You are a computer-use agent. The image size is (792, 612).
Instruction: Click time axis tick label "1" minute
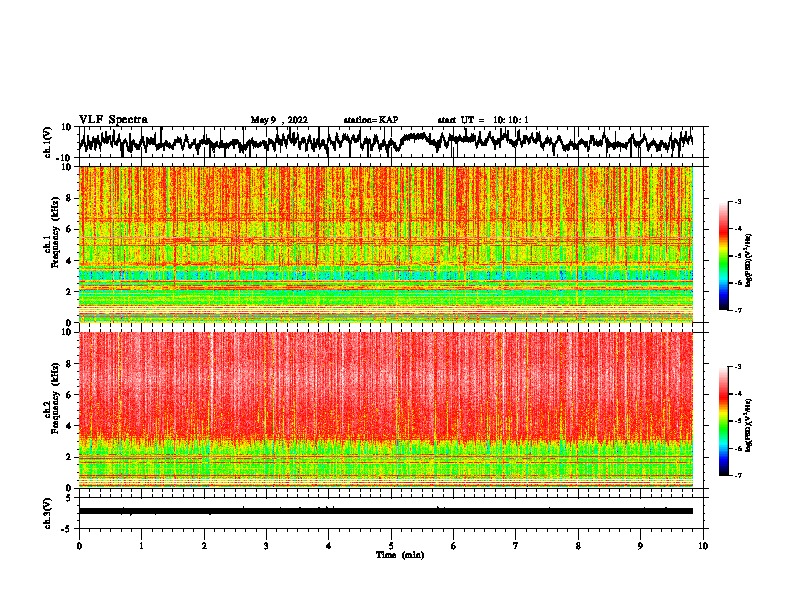(x=141, y=546)
